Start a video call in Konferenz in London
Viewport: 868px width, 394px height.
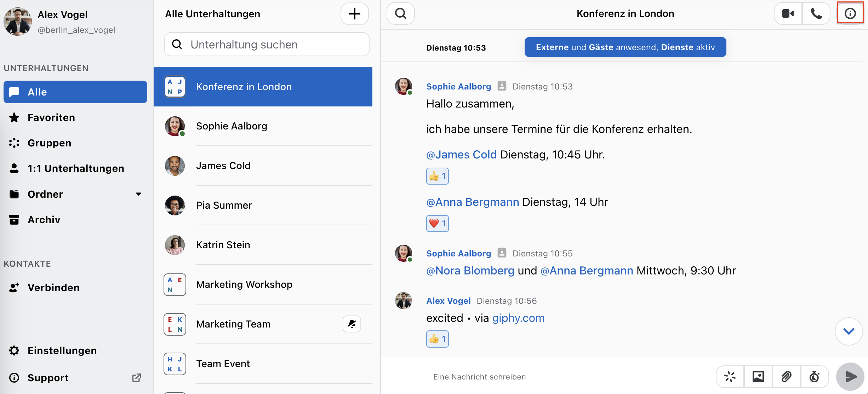tap(788, 14)
